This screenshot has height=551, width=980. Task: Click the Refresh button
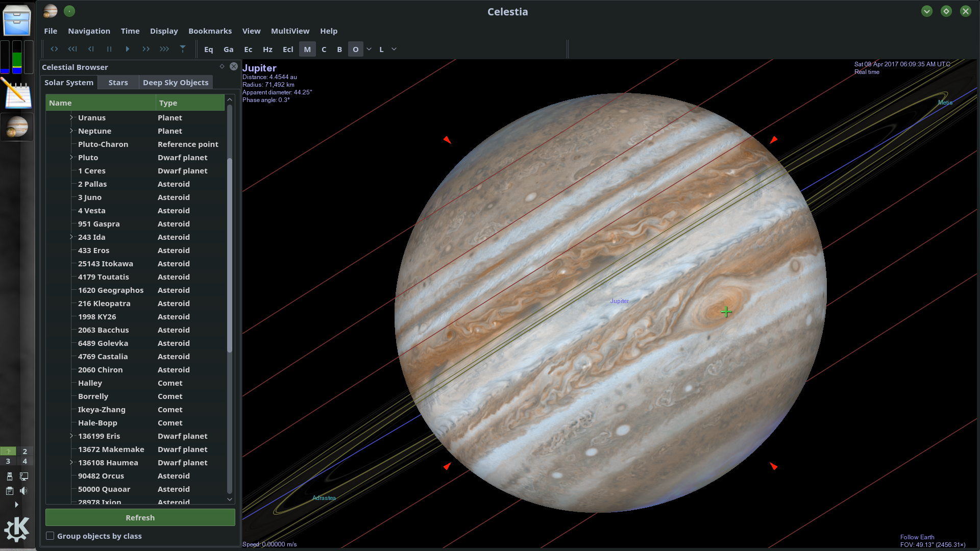(x=140, y=518)
